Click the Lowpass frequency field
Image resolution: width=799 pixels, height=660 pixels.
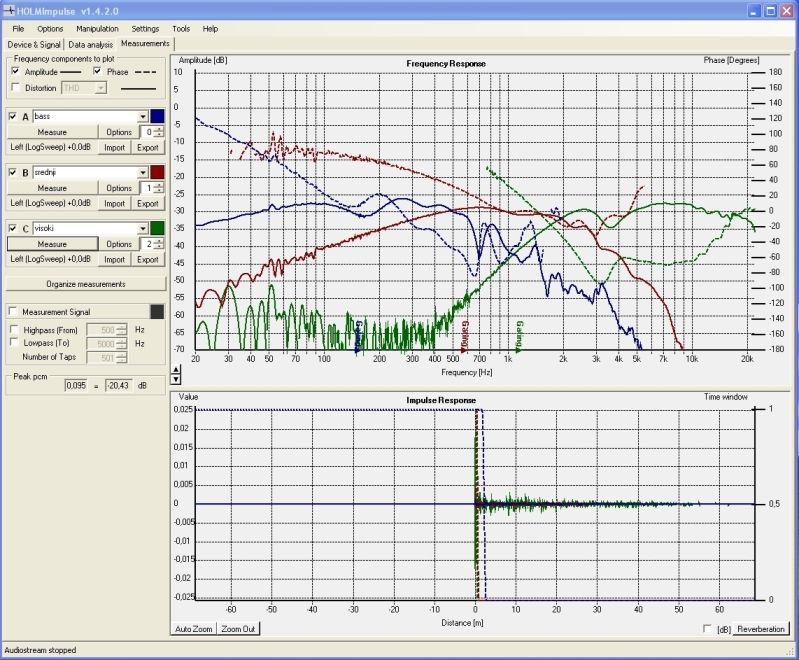click(x=107, y=344)
